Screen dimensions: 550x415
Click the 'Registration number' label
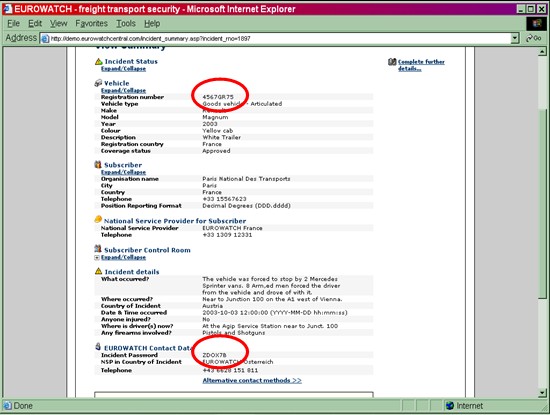(x=132, y=97)
